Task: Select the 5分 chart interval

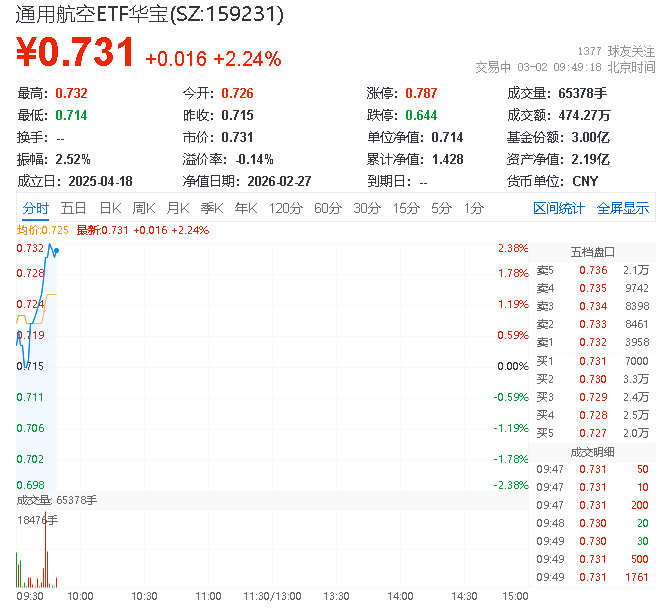Action: click(441, 209)
